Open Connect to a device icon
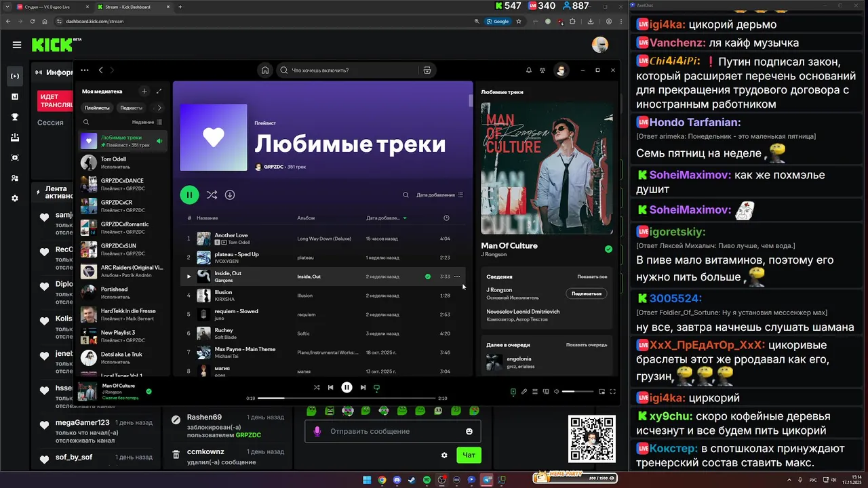Viewport: 868px width, 488px height. (x=545, y=391)
